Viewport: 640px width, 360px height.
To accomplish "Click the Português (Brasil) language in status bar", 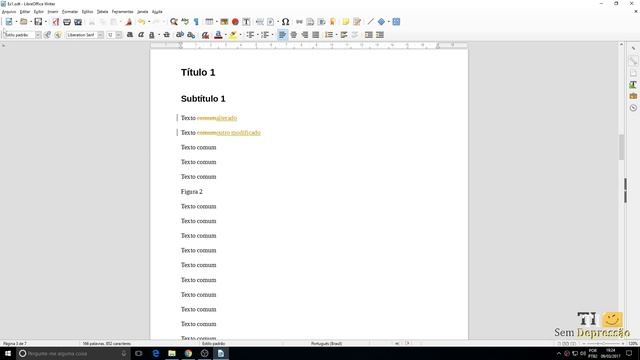I will pos(327,344).
